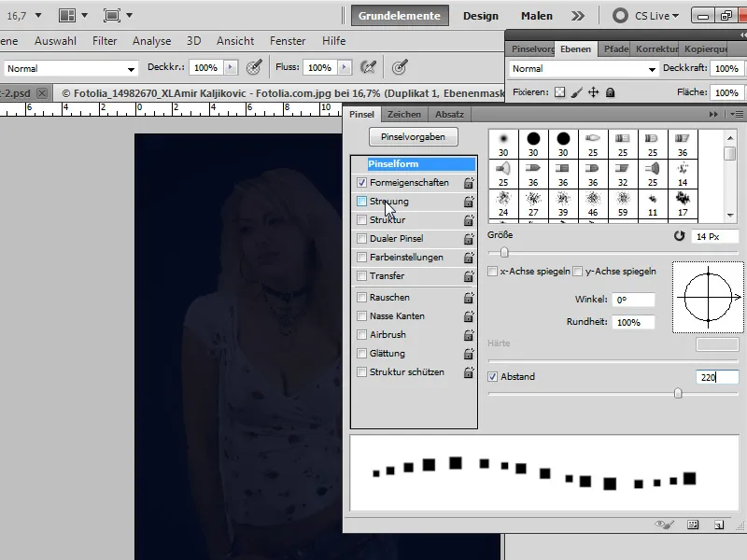This screenshot has height=560, width=747.
Task: Lock image pixels brush icon
Action: tap(576, 92)
